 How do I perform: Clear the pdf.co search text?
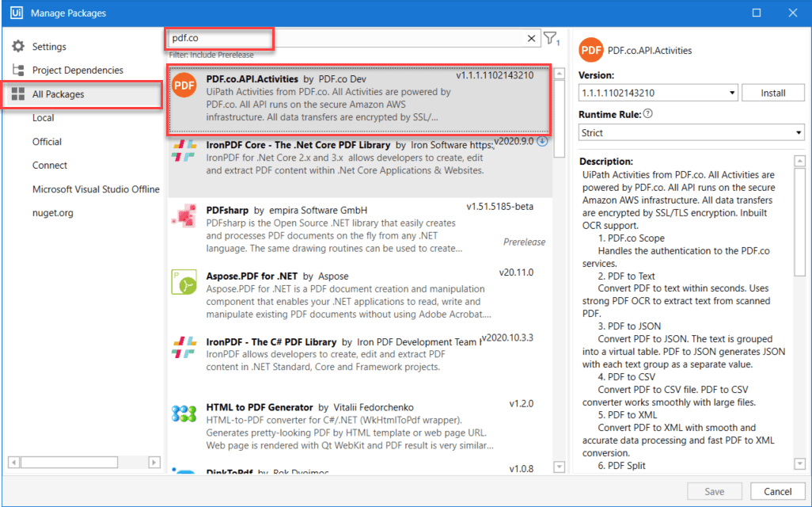531,38
